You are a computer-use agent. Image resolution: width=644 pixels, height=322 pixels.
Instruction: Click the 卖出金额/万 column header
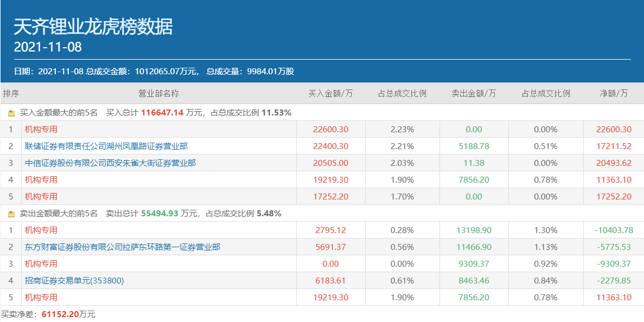pyautogui.click(x=474, y=94)
